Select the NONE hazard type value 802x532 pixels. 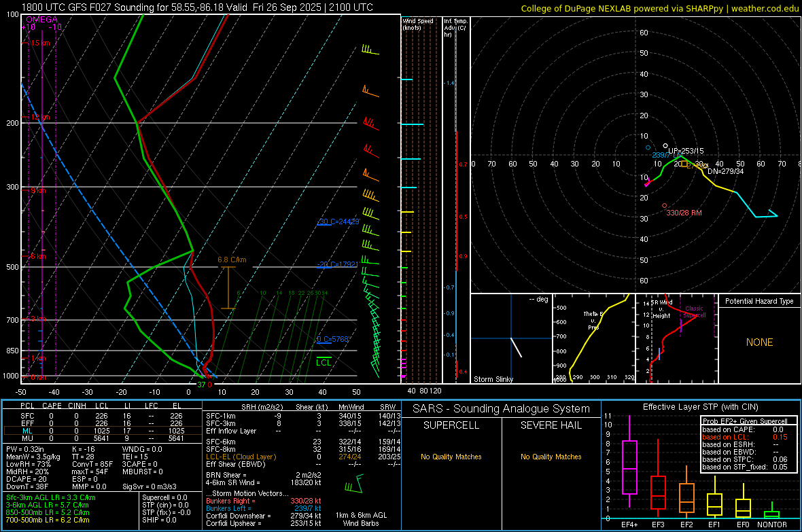pos(759,342)
